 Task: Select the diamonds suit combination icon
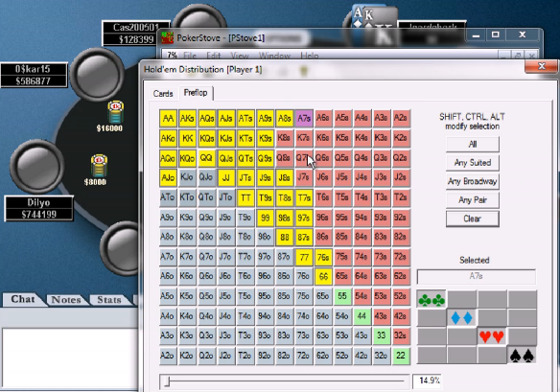461,317
